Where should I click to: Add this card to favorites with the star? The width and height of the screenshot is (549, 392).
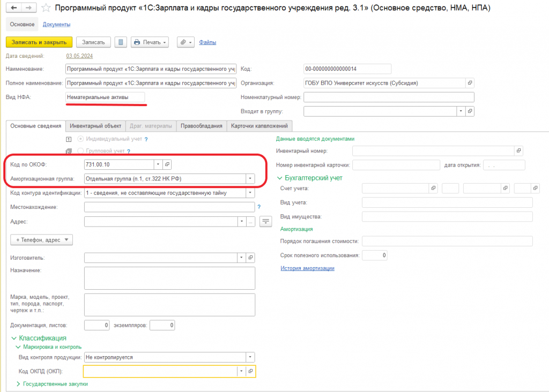coord(46,7)
